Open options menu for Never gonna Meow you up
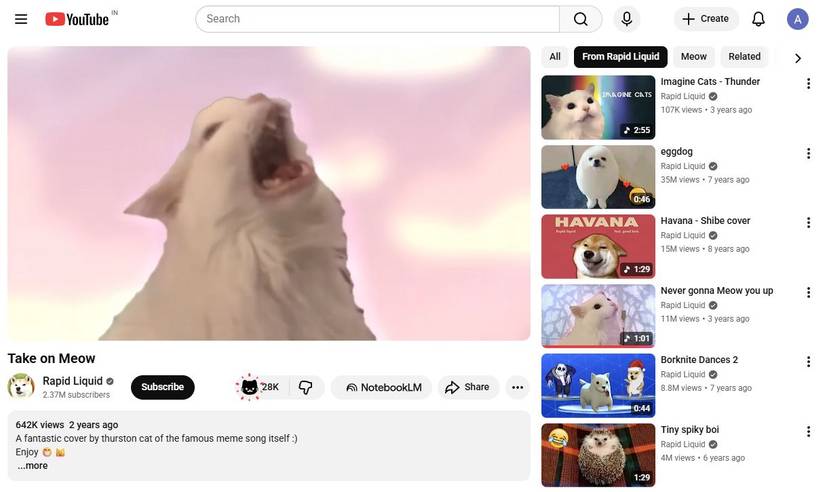The height and width of the screenshot is (492, 825). pos(808,293)
